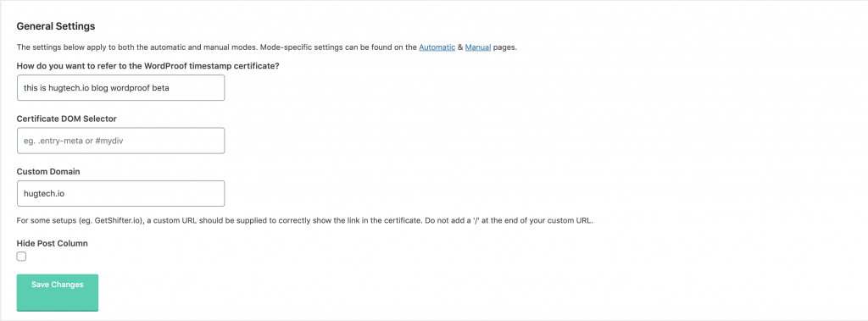Click the GetShifter.io custom URL help text
868x321 pixels.
click(305, 221)
